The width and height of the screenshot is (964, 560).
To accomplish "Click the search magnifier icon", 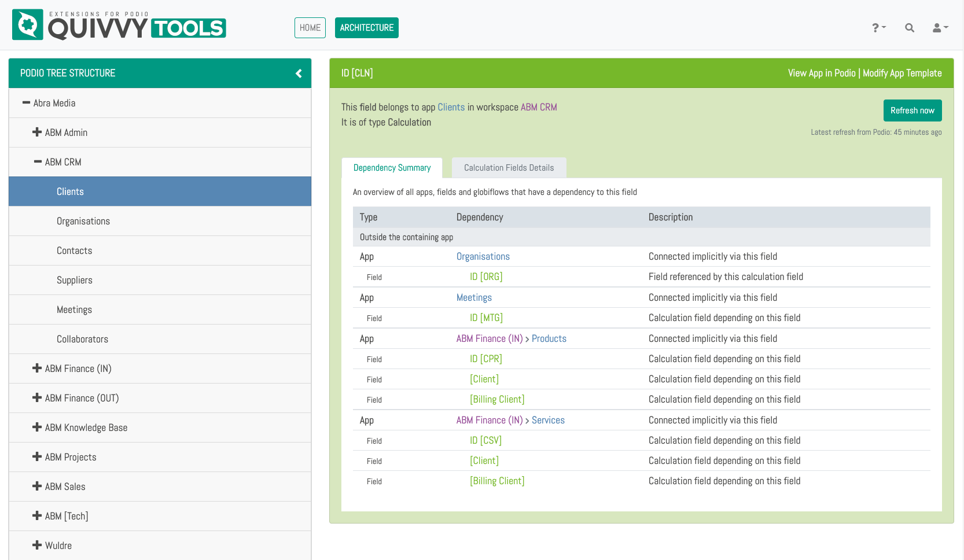I will point(910,28).
